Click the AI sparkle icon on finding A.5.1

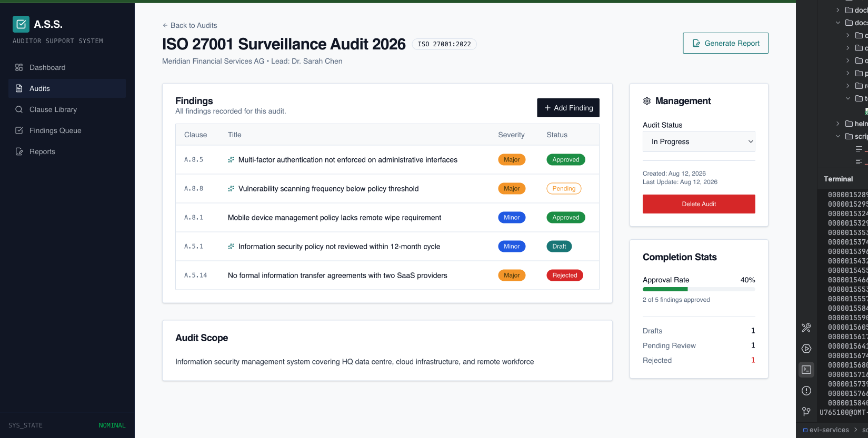231,247
